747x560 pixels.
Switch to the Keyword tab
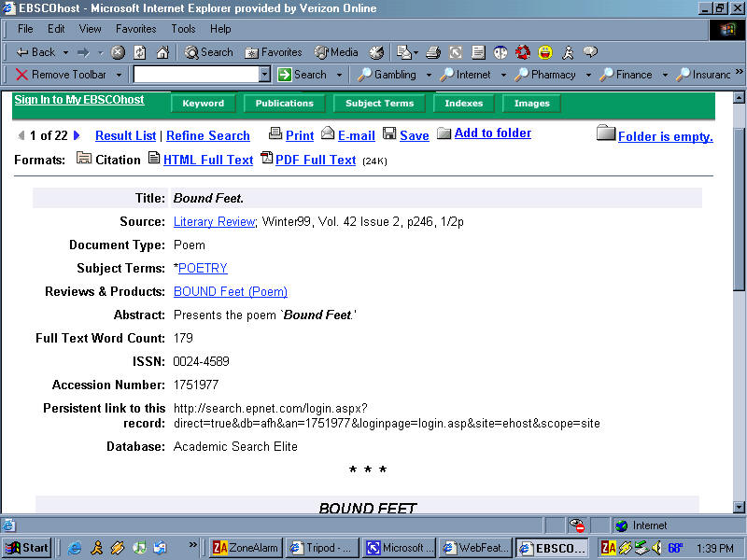[x=203, y=103]
